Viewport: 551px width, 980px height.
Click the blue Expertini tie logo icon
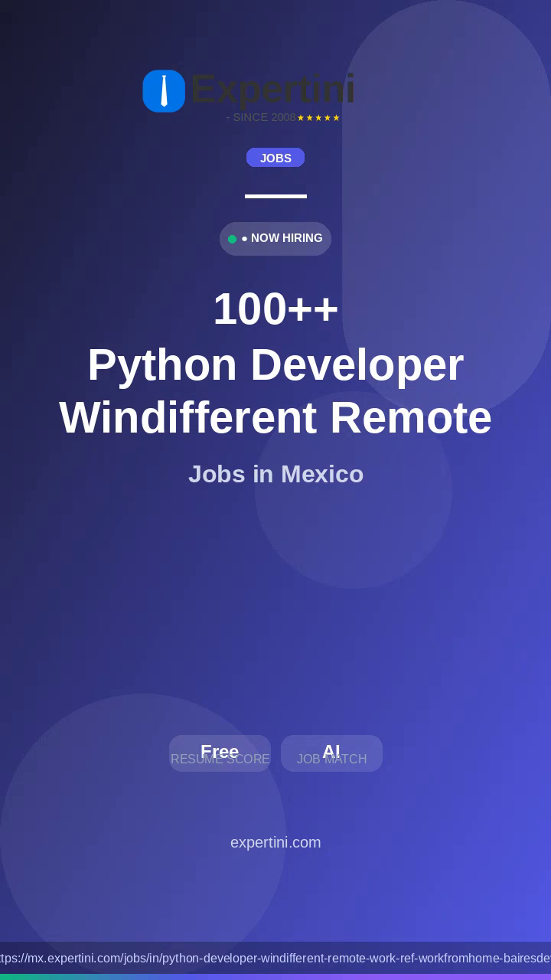pos(164,91)
